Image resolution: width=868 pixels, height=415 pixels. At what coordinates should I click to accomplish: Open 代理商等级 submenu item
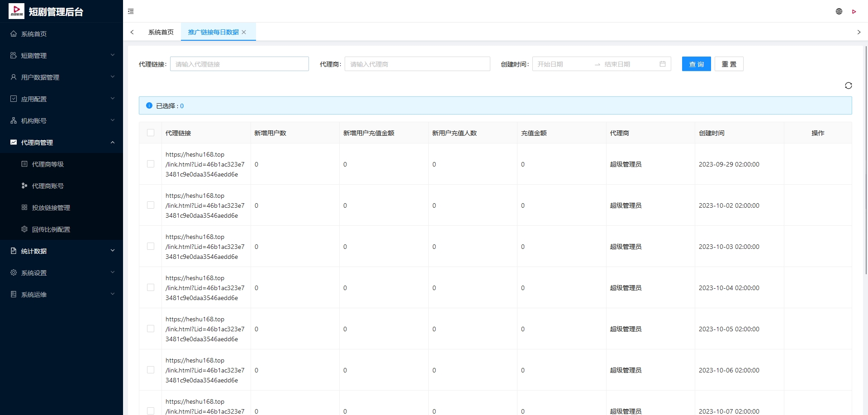coord(62,164)
